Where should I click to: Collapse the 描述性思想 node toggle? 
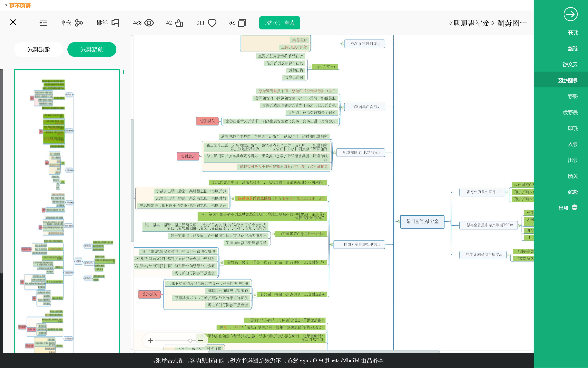click(x=255, y=294)
